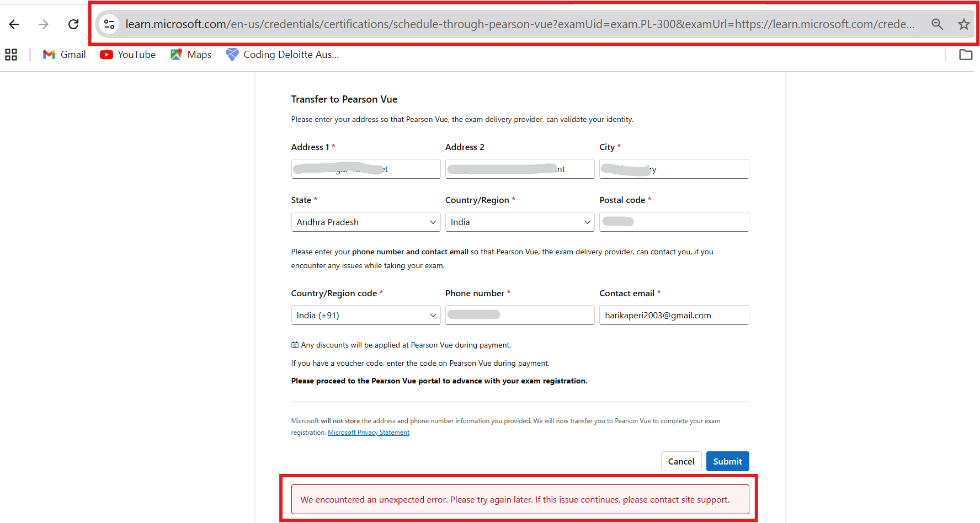Screen dimensions: 980x523
Task: Click the unexpected error message text
Action: tap(515, 500)
